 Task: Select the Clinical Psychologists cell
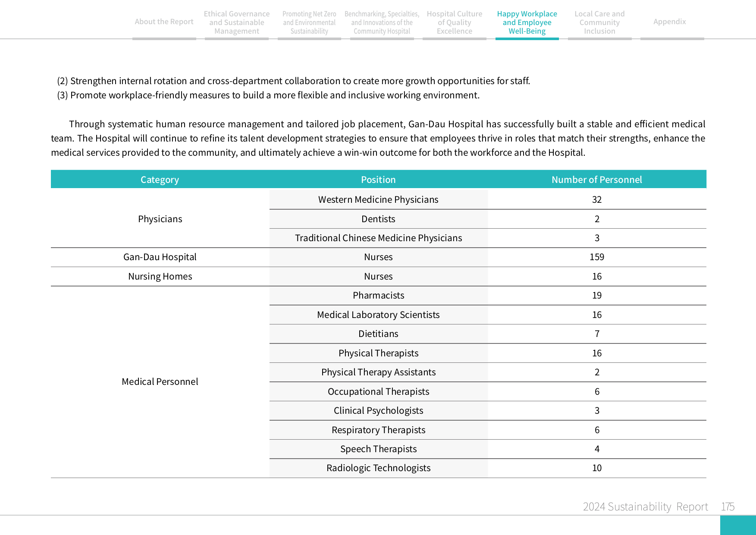point(378,411)
